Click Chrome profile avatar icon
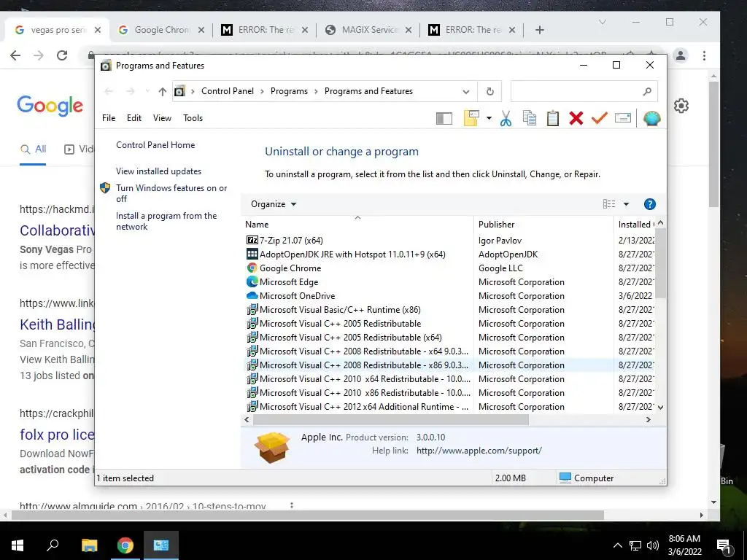This screenshot has height=560, width=747. click(681, 55)
